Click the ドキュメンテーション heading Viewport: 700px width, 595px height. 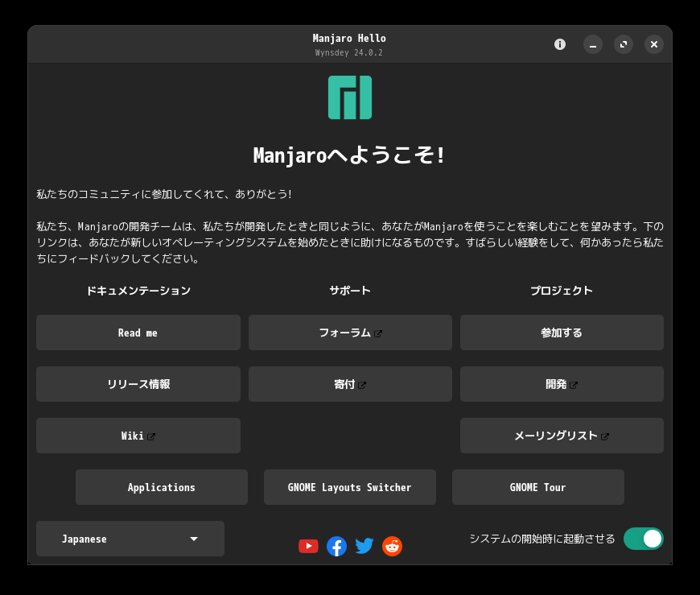138,291
